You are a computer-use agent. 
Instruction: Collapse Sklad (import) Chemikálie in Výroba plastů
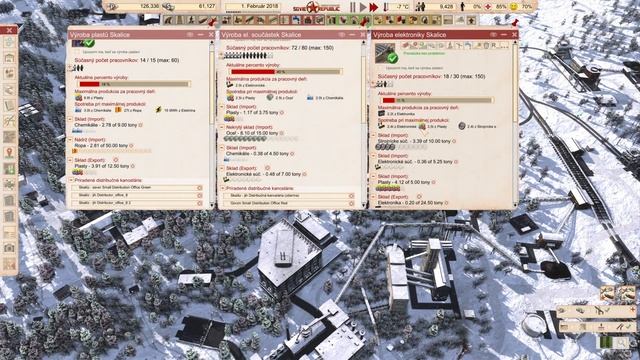coord(71,119)
